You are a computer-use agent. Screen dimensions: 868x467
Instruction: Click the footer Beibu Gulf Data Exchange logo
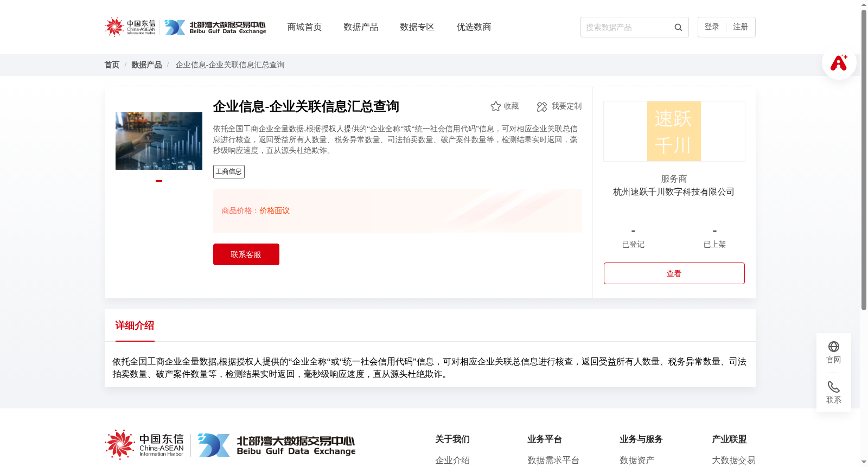pyautogui.click(x=277, y=445)
